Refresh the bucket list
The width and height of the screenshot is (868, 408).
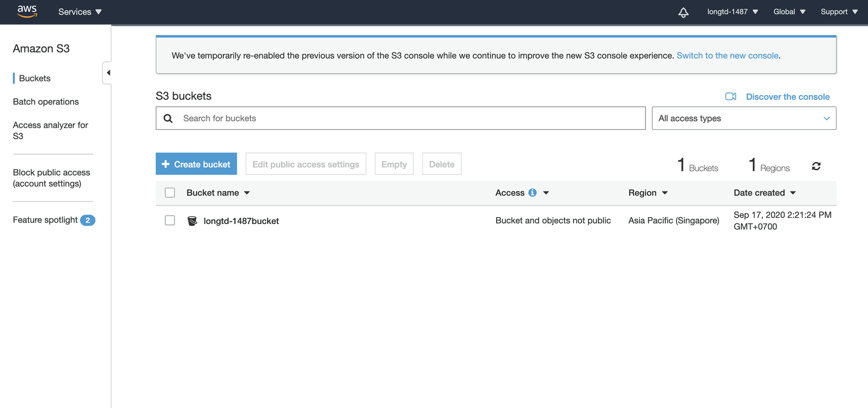(x=816, y=166)
